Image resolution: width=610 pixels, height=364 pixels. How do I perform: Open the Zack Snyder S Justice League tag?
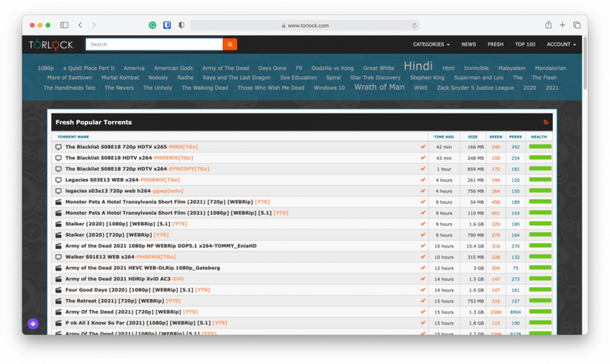pyautogui.click(x=475, y=88)
